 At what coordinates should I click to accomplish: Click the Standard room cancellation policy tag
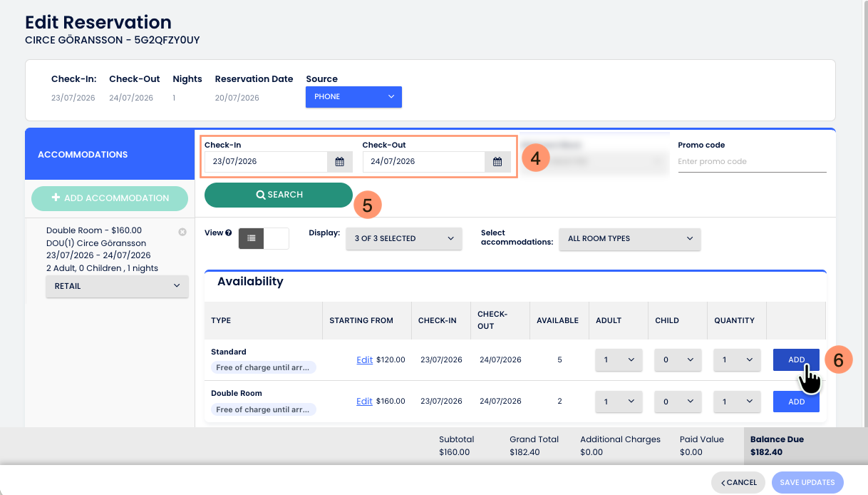(x=264, y=368)
